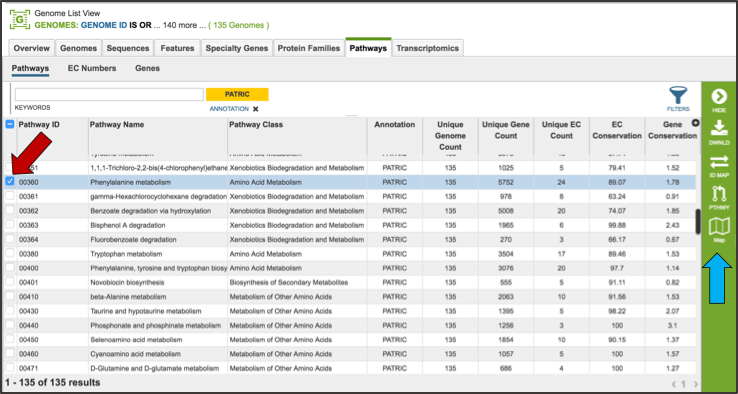Click the PTHWY pathway icon

pos(719,193)
